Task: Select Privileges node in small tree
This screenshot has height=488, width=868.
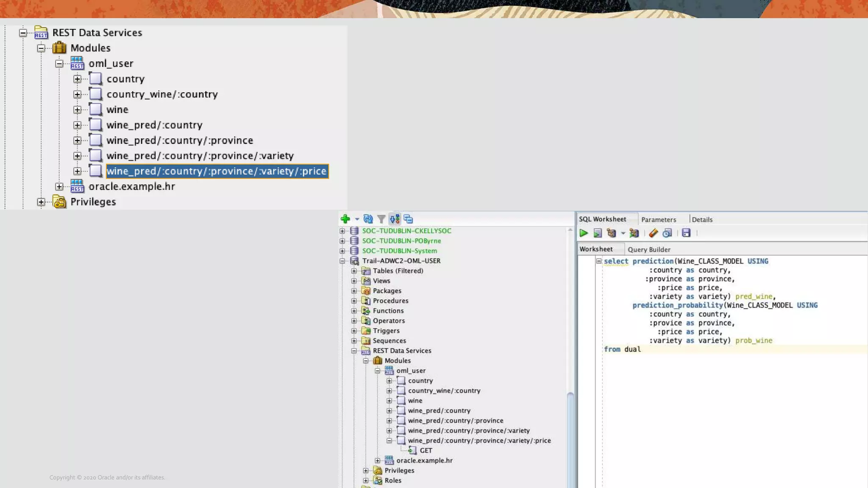Action: point(399,471)
